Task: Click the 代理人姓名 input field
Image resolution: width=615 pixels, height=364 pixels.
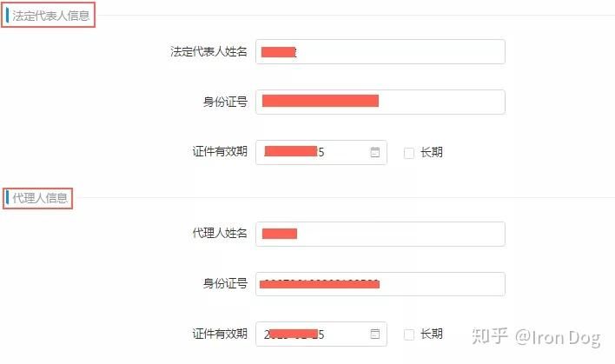Action: [380, 234]
